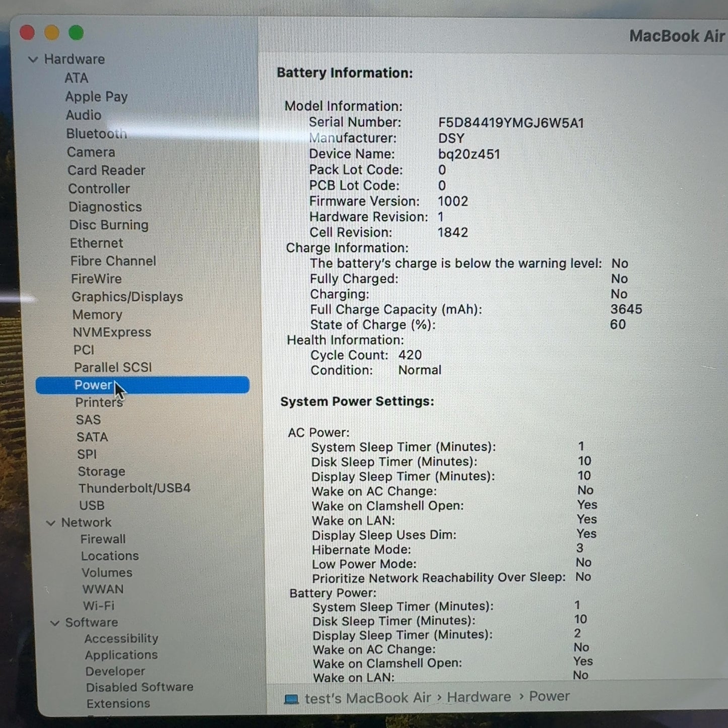Click test's MacBook Air in path bar

[367, 698]
